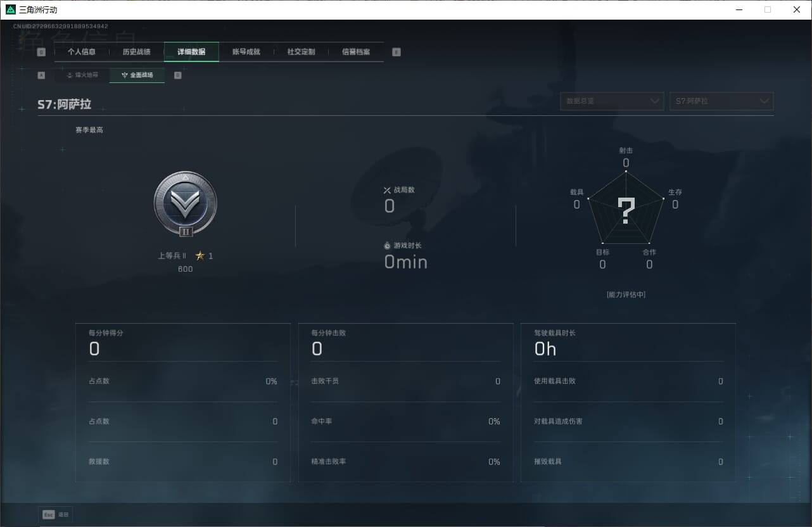Click the 使用载具击败 row label
812x527 pixels.
[555, 381]
